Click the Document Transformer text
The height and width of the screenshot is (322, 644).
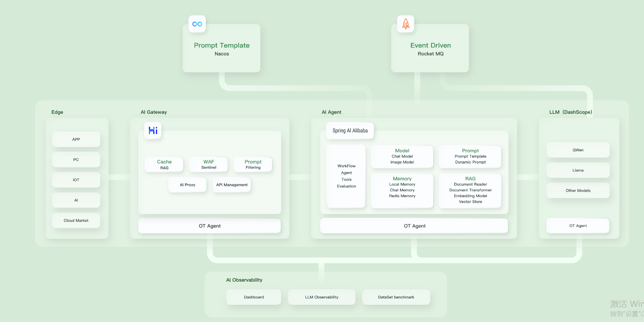pyautogui.click(x=470, y=190)
